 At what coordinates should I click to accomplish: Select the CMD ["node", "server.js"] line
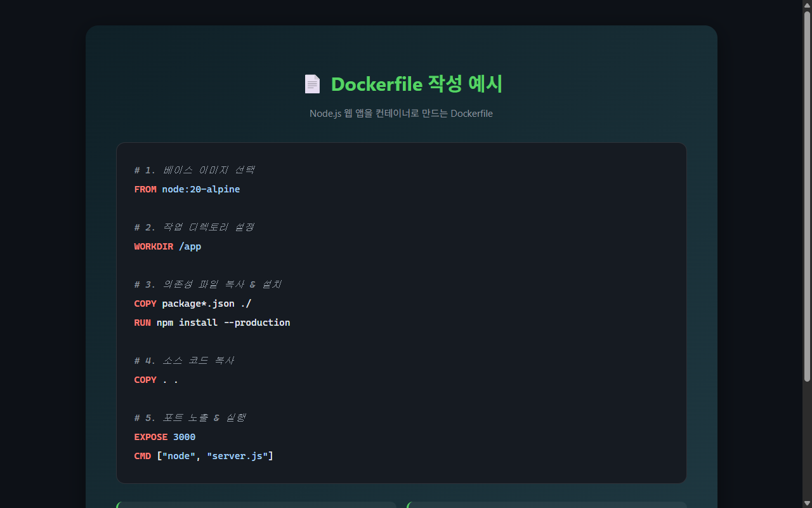pos(204,456)
